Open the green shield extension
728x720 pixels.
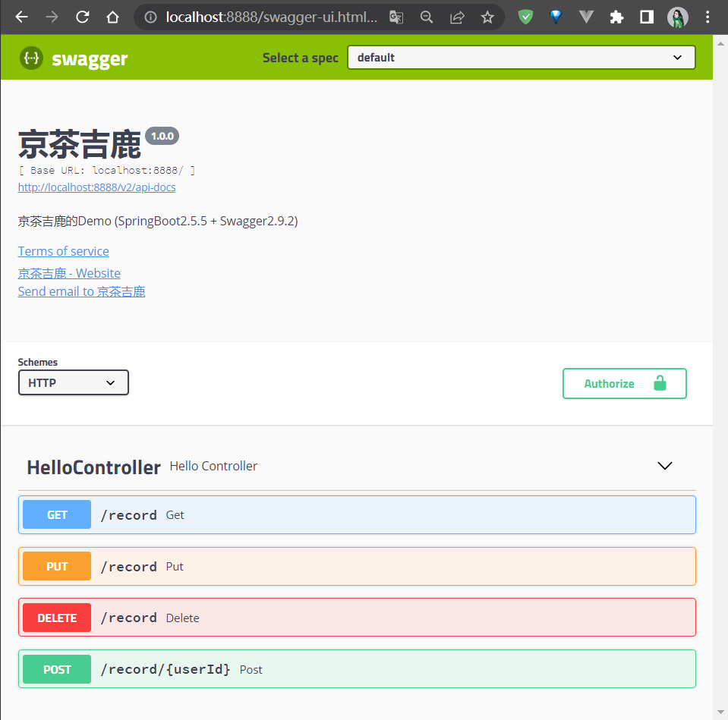click(x=525, y=17)
